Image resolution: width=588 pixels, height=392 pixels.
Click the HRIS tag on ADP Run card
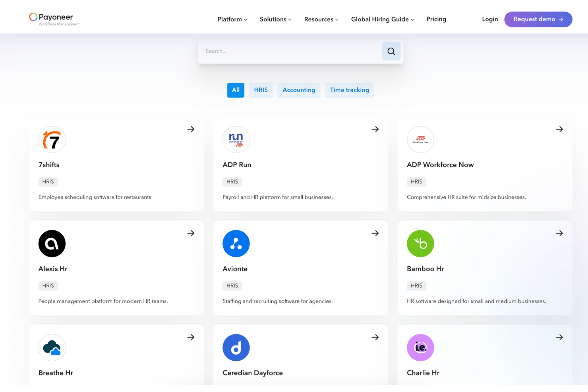232,182
